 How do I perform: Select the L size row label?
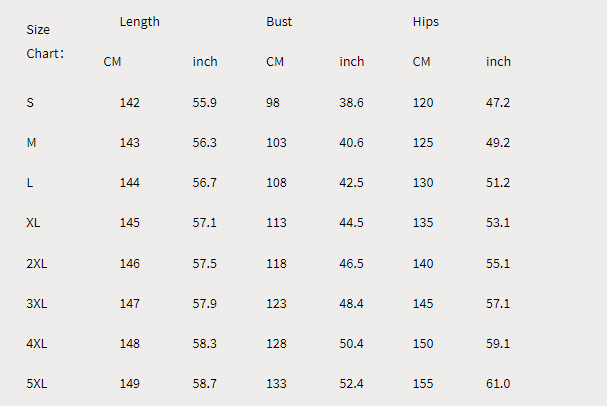(x=30, y=183)
